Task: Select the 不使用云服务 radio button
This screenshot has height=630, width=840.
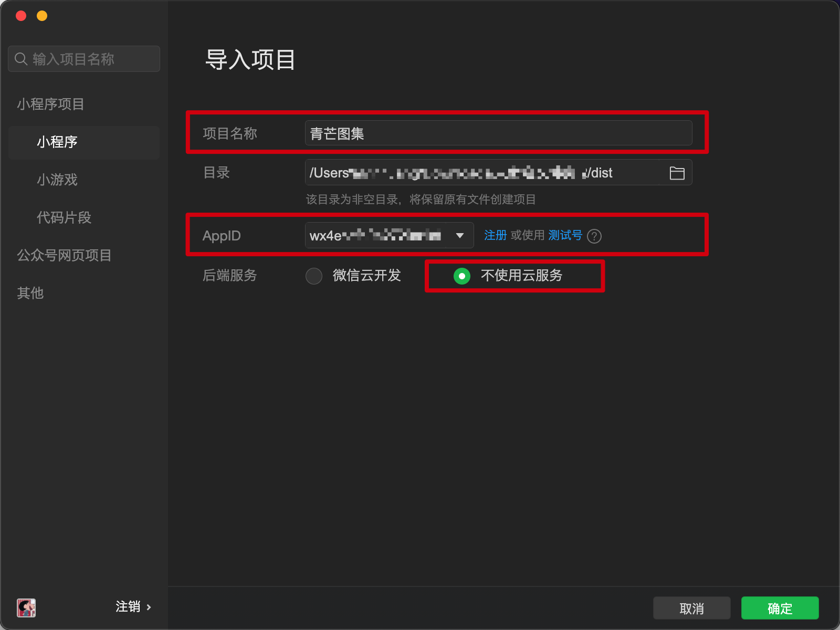Action: coord(462,276)
